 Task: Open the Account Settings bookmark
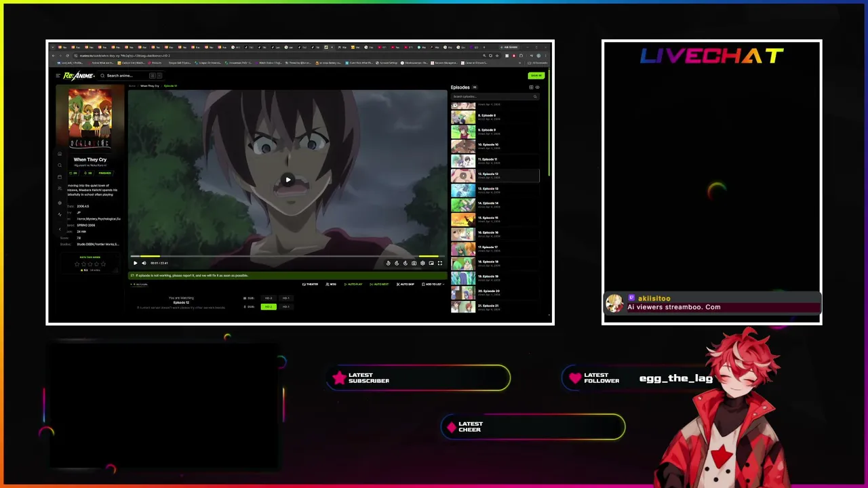(387, 63)
